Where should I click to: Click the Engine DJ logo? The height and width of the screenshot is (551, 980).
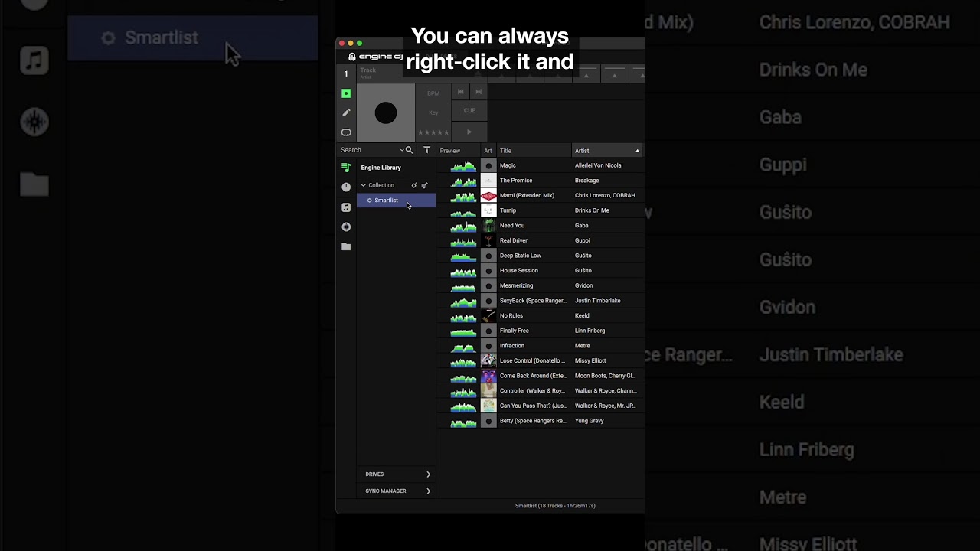pyautogui.click(x=375, y=57)
